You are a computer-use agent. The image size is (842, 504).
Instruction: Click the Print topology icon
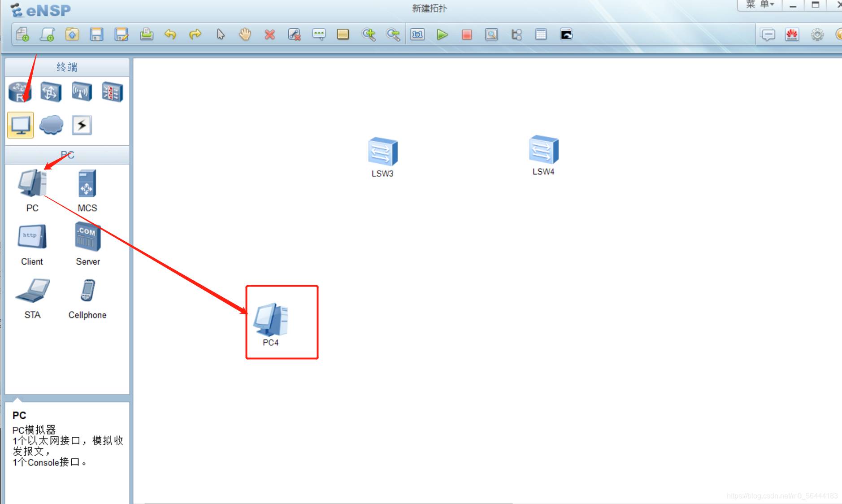(146, 35)
